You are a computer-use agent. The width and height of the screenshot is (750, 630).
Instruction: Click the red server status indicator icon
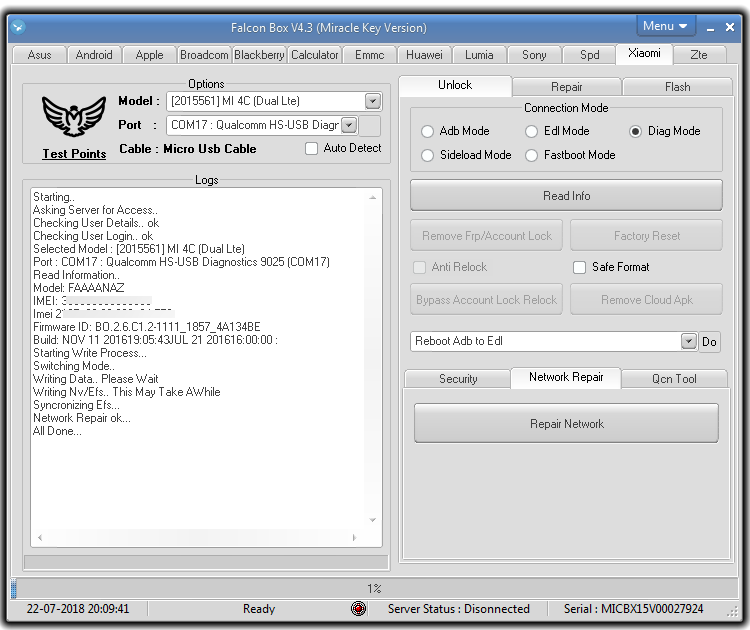pos(358,608)
